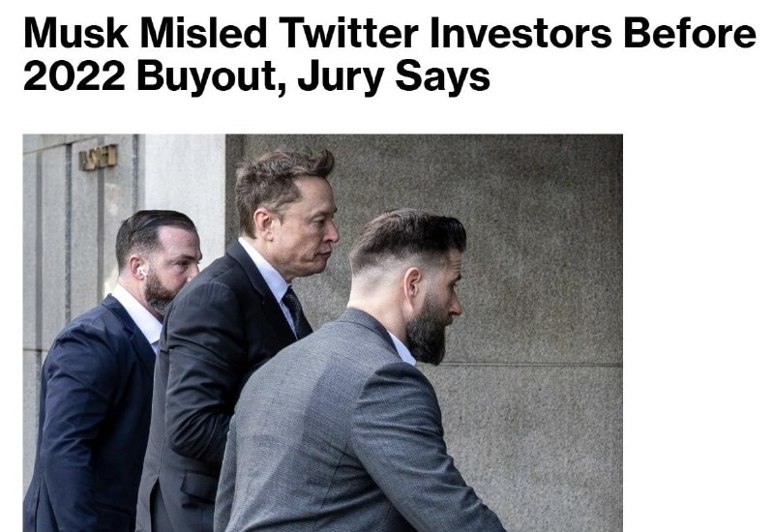
Task: Click the article photo of three men
Action: coord(322,332)
